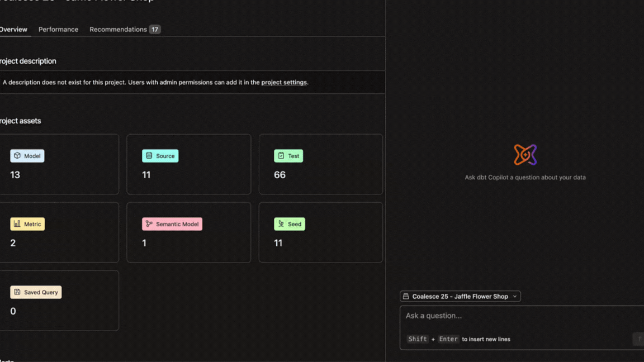This screenshot has height=362, width=644.
Task: Open the Semantic Model asset card
Action: [x=189, y=232]
